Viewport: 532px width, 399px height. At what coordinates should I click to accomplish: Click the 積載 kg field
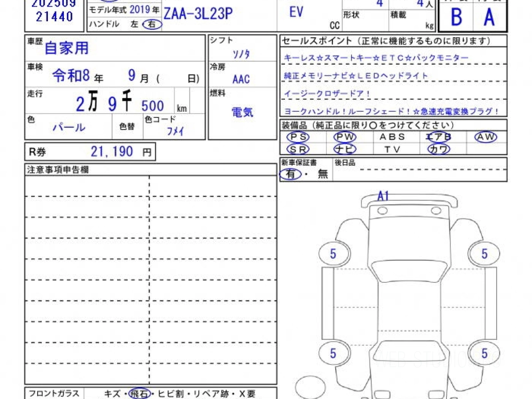[x=413, y=20]
